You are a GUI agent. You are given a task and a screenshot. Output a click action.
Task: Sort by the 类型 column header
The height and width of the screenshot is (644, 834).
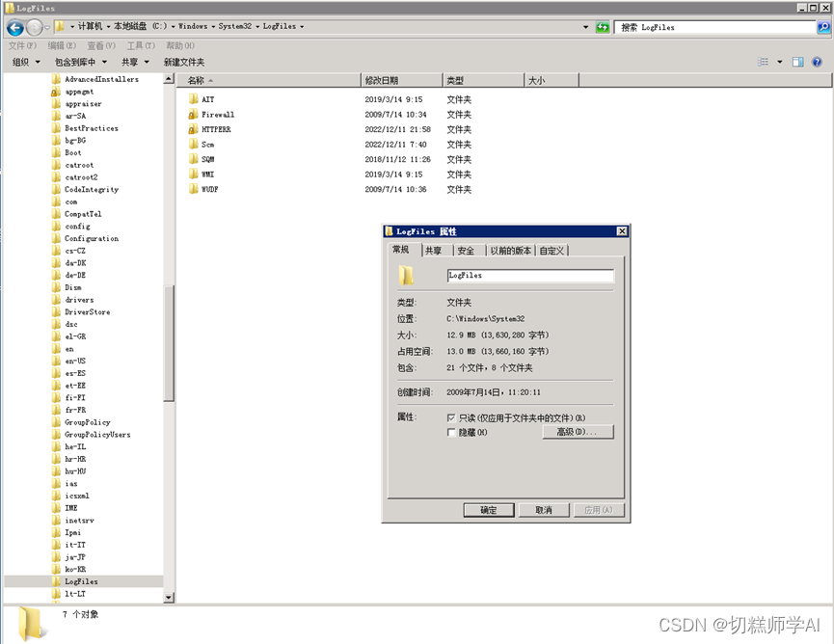(483, 80)
